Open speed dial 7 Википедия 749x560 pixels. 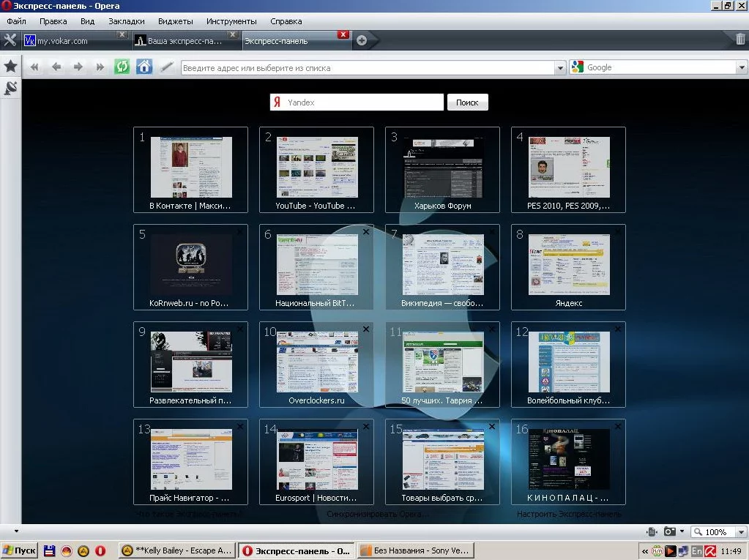(442, 267)
